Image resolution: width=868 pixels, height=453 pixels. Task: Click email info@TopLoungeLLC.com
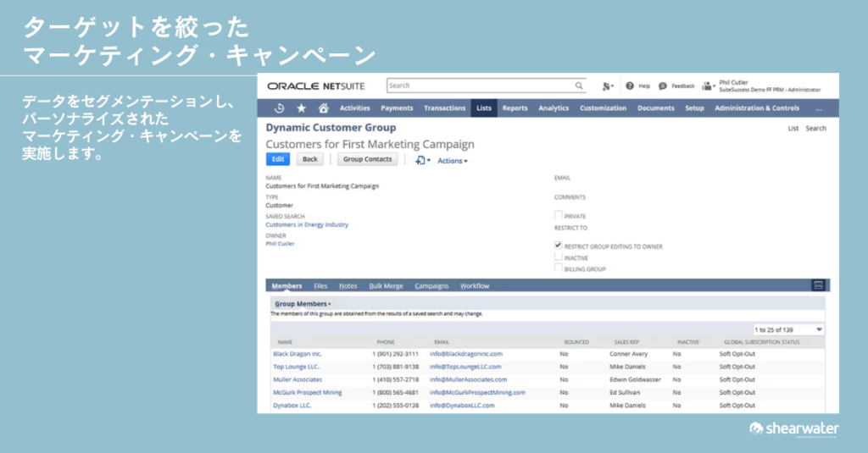point(465,367)
